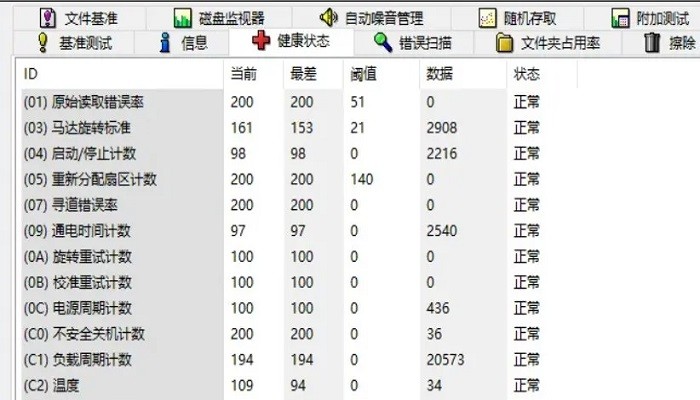
Task: Select the 健康状态 tab label
Action: pos(304,41)
